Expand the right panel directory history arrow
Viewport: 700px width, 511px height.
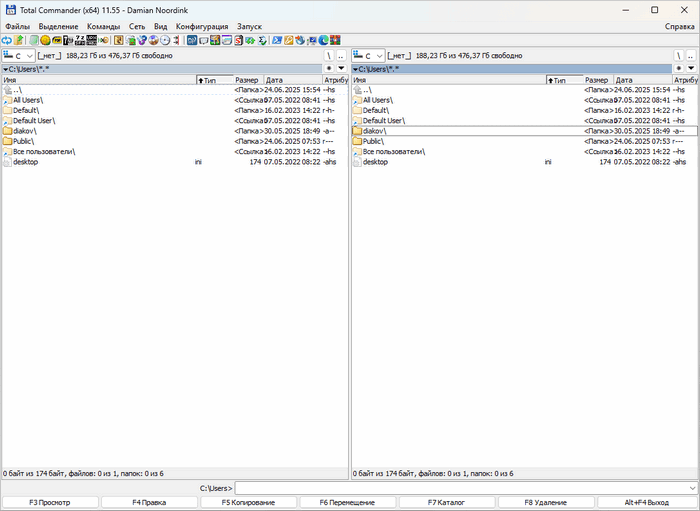pyautogui.click(x=691, y=69)
